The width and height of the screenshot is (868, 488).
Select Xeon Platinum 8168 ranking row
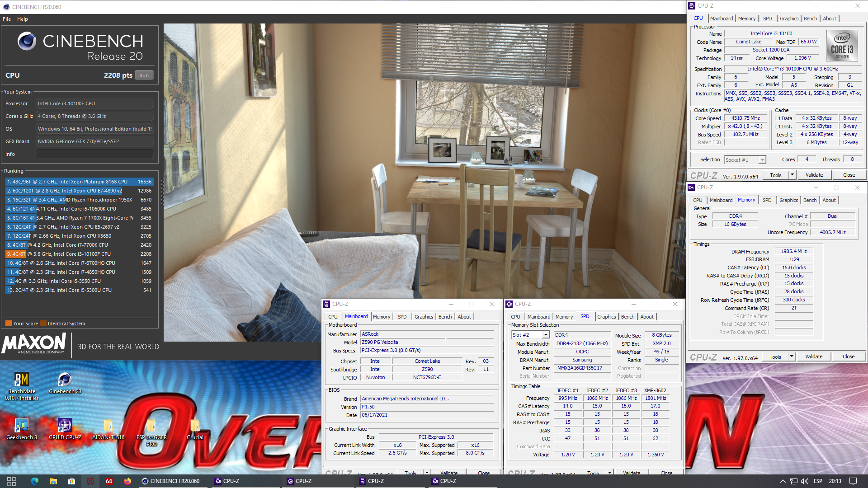pyautogui.click(x=80, y=182)
